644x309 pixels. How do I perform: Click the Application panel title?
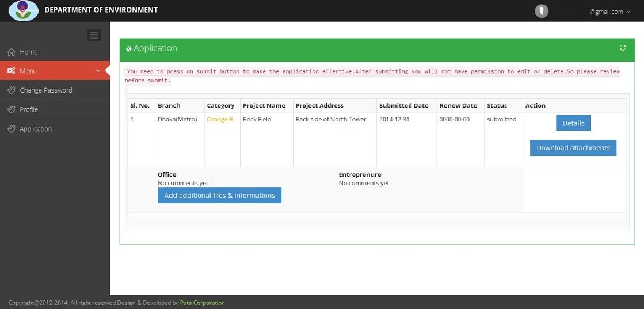155,48
